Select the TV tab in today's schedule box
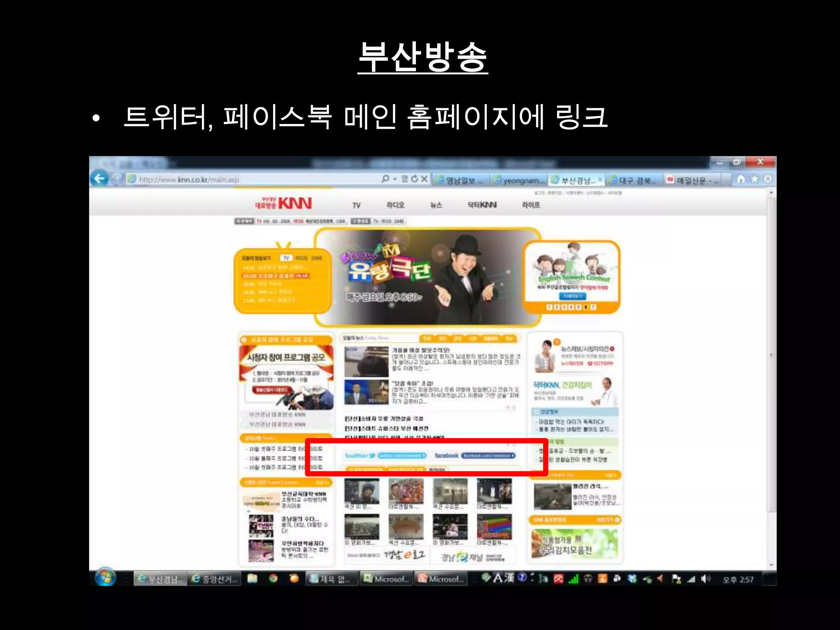 [286, 258]
